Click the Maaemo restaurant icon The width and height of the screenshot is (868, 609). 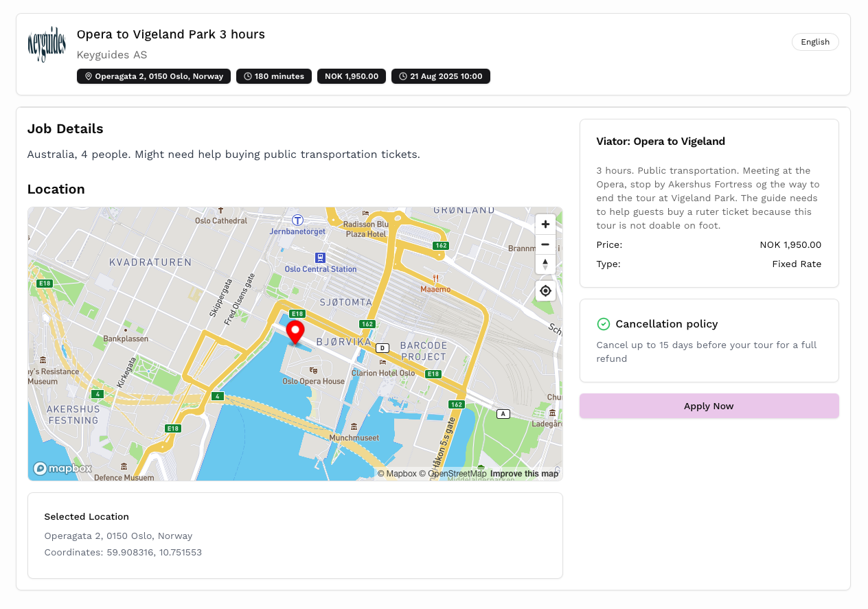tap(435, 278)
